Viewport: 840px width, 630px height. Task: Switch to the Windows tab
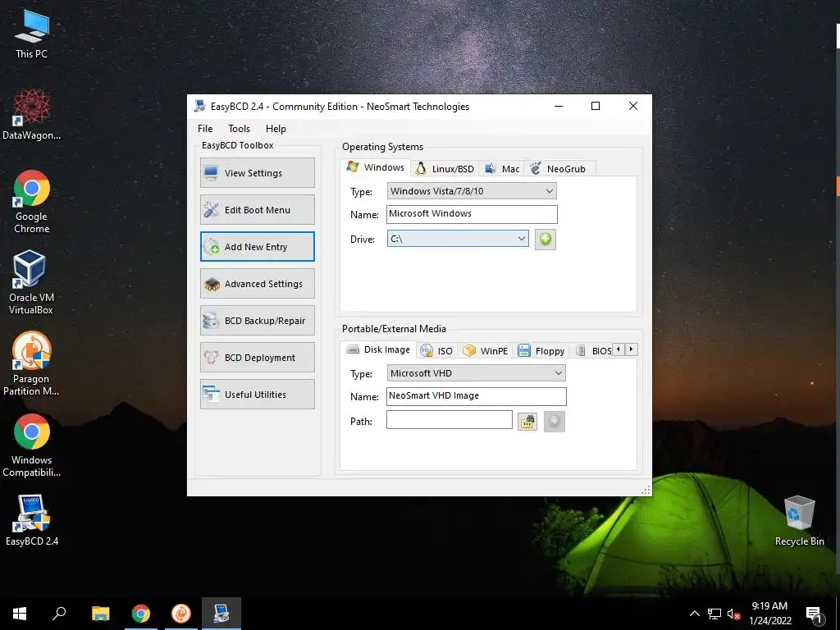(x=376, y=167)
